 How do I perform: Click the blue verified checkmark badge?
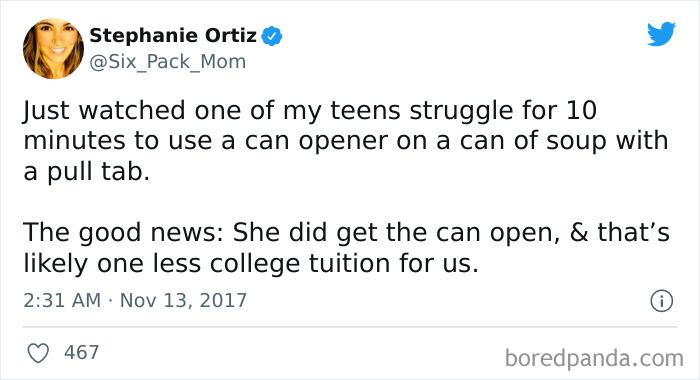272,36
